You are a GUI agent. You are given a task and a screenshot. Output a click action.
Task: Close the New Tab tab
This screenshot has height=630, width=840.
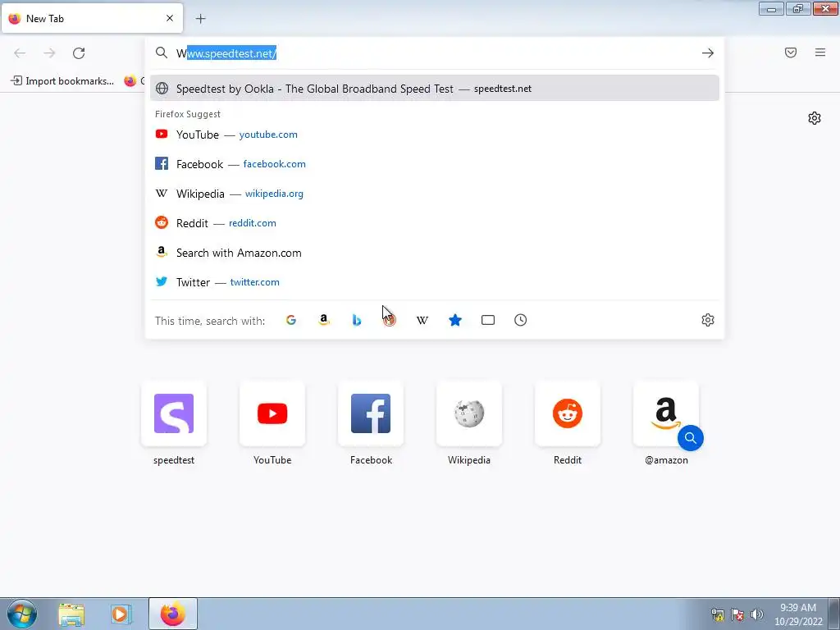[x=170, y=18]
